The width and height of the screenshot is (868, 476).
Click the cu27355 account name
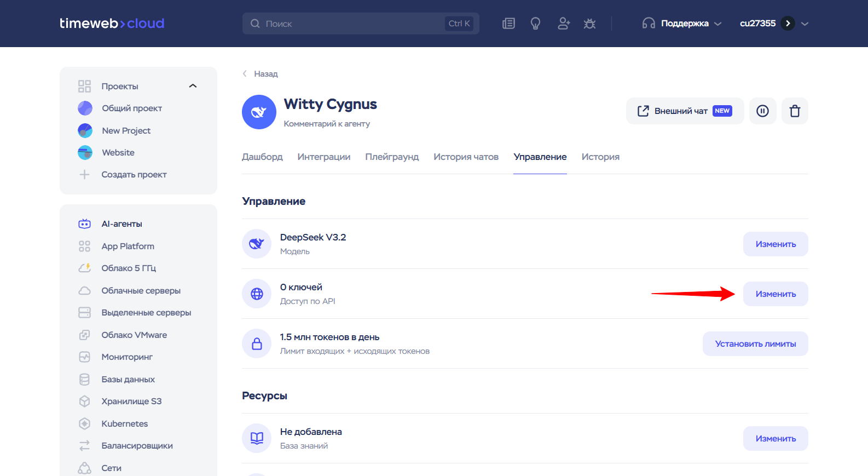757,24
